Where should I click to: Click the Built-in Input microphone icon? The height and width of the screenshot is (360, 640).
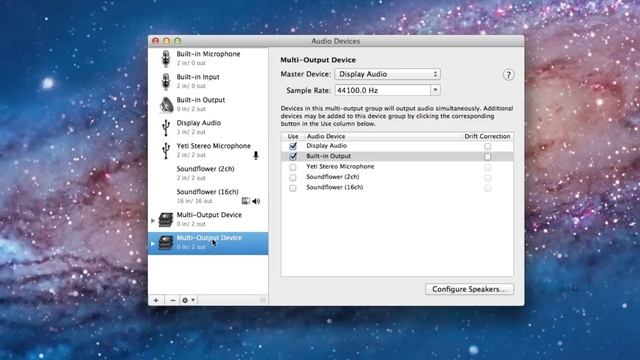coord(166,82)
